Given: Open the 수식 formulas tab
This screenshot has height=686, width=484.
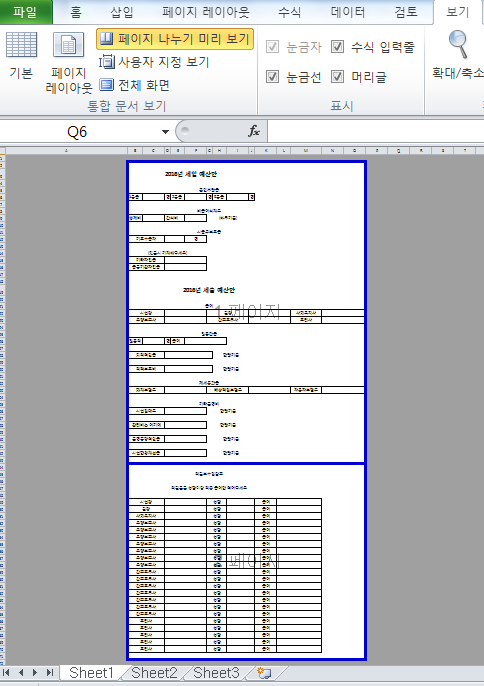Looking at the screenshot, I should point(290,12).
